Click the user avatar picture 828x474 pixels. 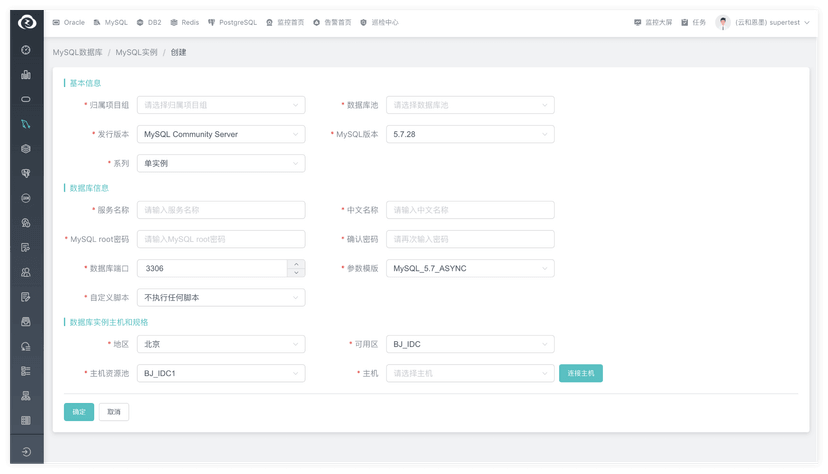coord(722,22)
